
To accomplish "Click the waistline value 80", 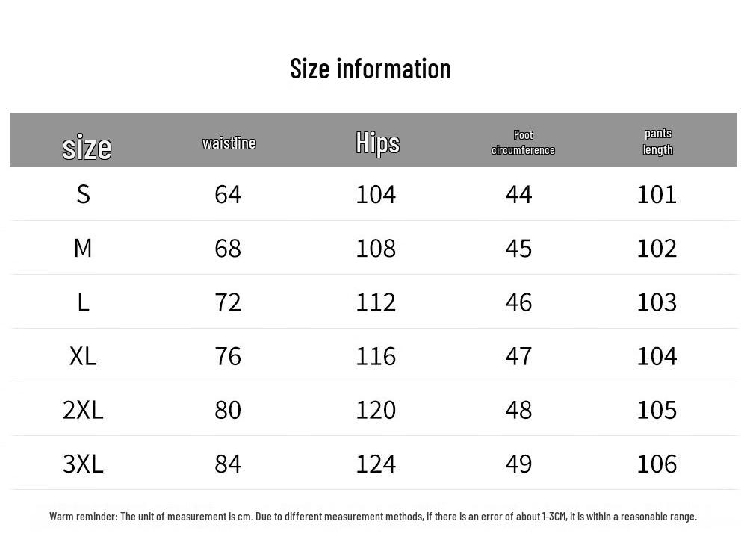I will click(x=228, y=409).
